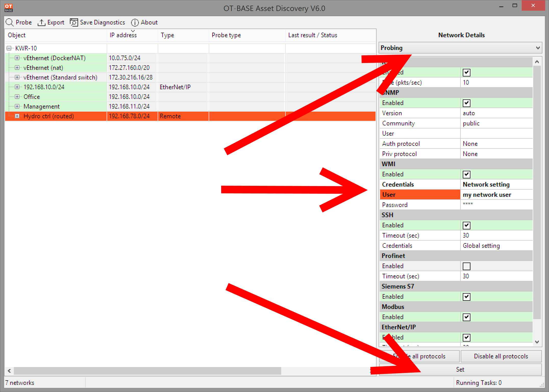Edit the WMI Password field
The width and height of the screenshot is (549, 392).
[496, 205]
